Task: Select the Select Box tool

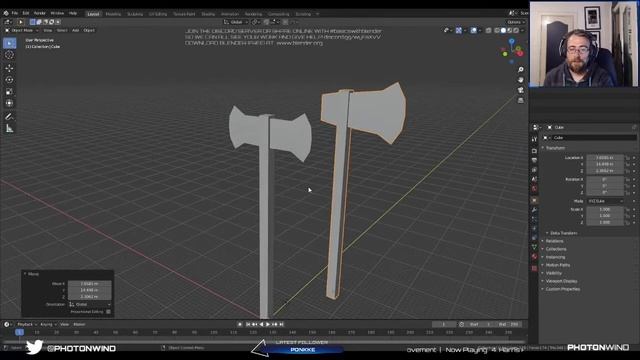Action: [x=9, y=43]
